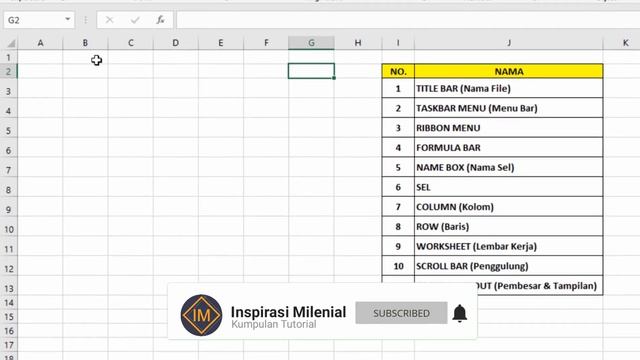Select row 17 header
The width and height of the screenshot is (640, 360).
pyautogui.click(x=9, y=345)
